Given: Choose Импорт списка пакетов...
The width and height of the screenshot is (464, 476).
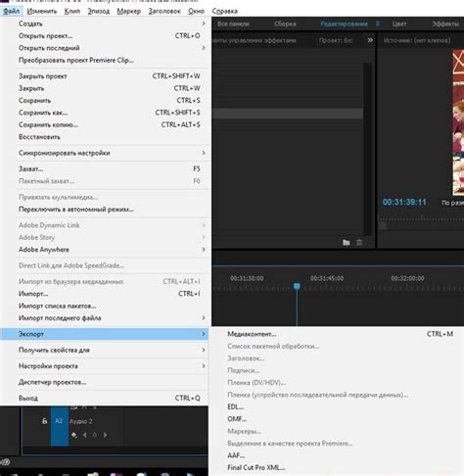Looking at the screenshot, I should click(x=105, y=306).
